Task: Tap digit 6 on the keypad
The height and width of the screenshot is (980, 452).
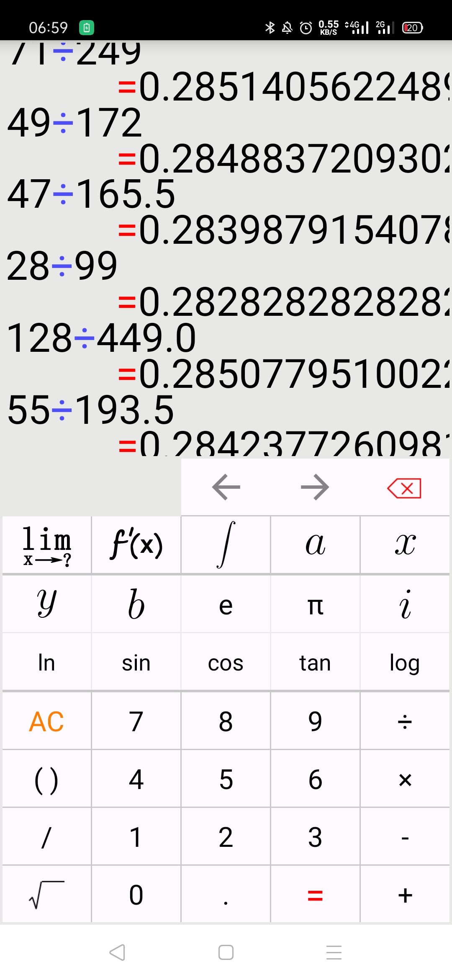Action: pyautogui.click(x=315, y=779)
